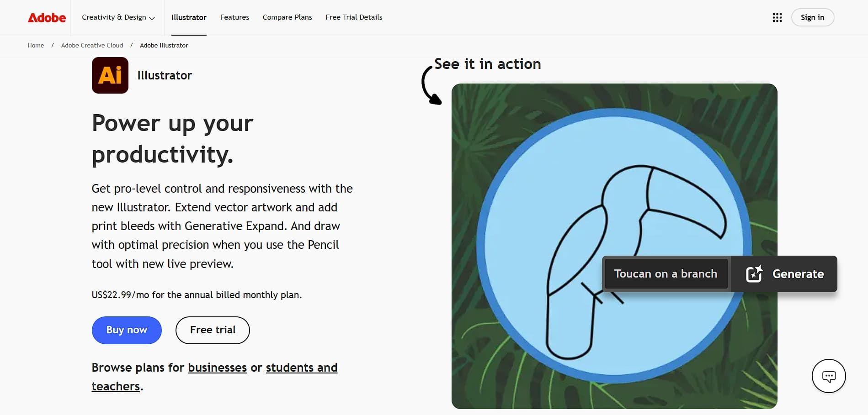Viewport: 868px width, 415px height.
Task: Click the active Illustrator navigation tab
Action: pos(189,17)
